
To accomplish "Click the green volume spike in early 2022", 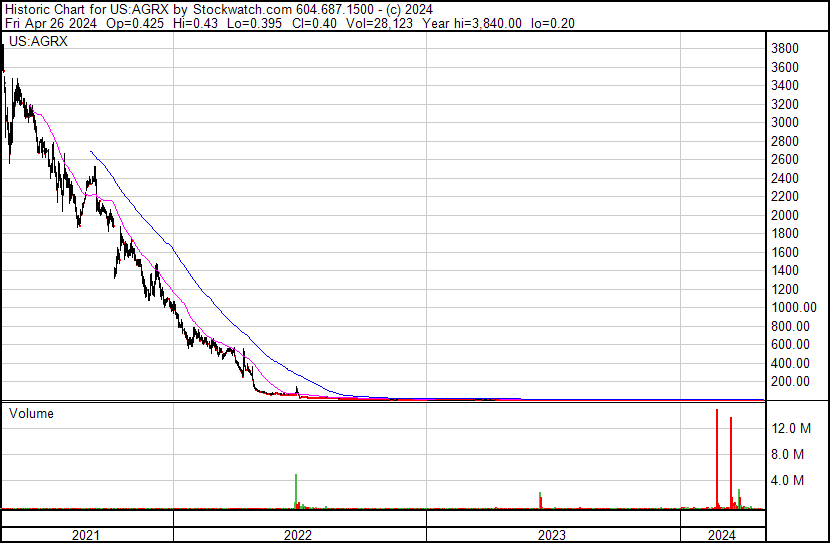I will click(296, 490).
